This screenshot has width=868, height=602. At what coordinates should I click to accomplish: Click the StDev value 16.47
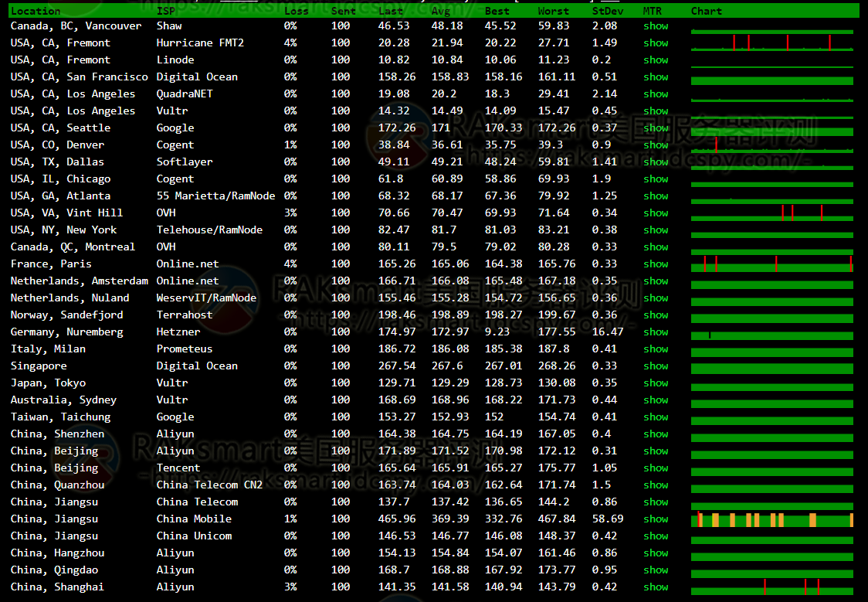point(607,332)
